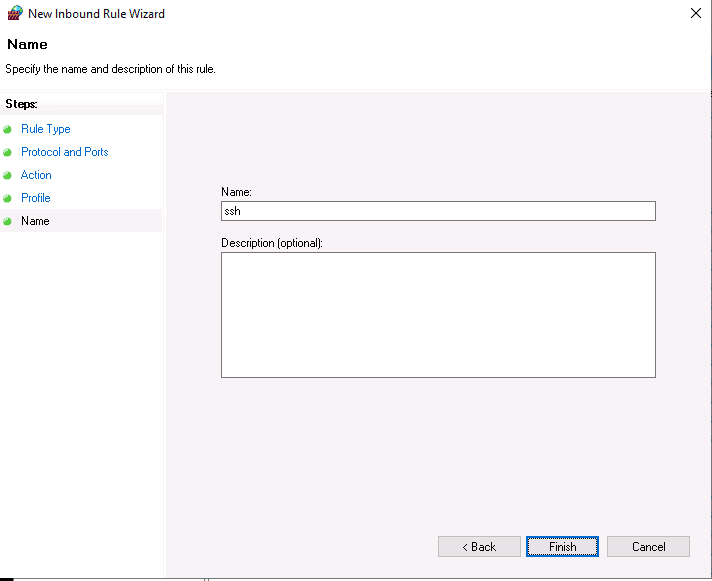
Task: Click the firewall wizard title icon
Action: 15,13
